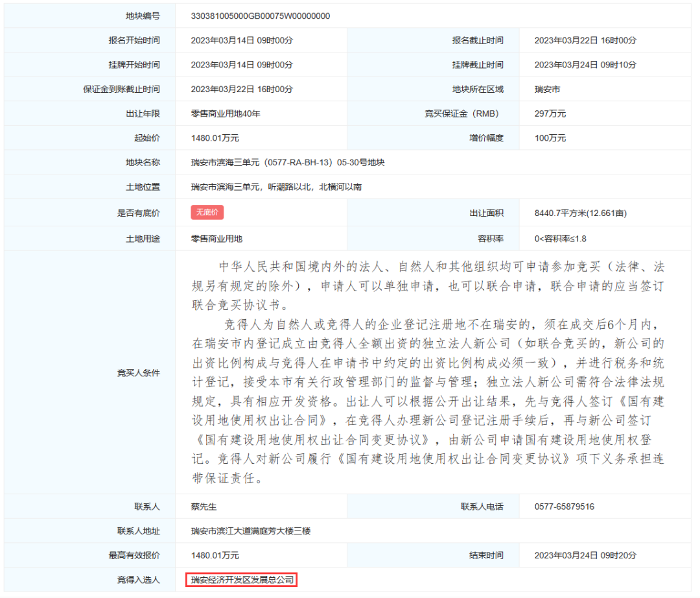Image resolution: width=700 pixels, height=598 pixels.
Task: Click the 挂牌截止时间 value ending 09时10分
Action: coord(585,65)
